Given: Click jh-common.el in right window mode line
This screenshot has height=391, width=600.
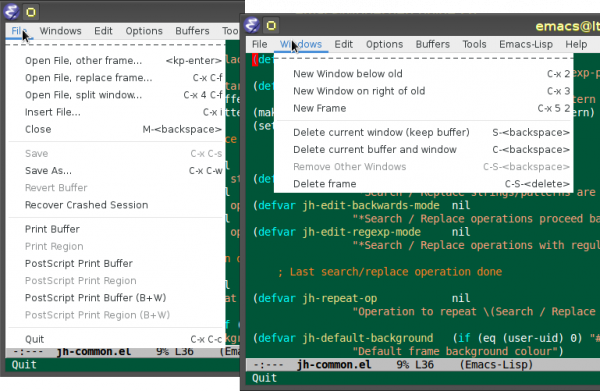Looking at the screenshot, I should [334, 365].
